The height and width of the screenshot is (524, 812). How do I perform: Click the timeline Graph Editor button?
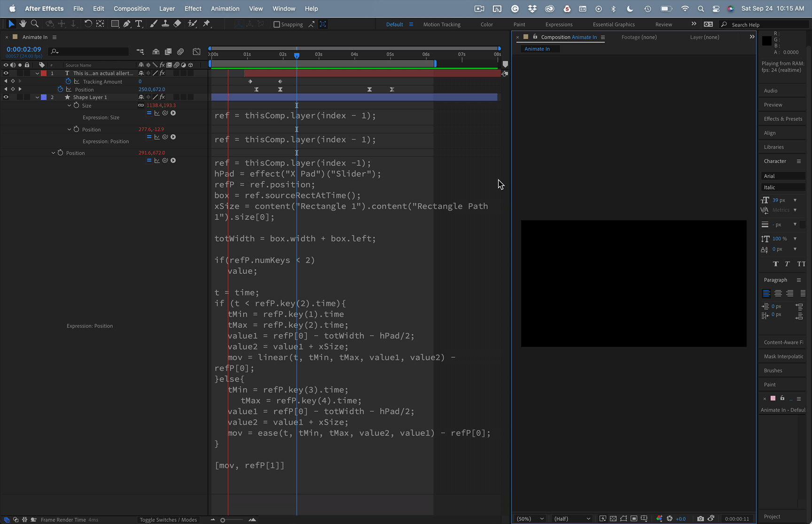point(196,51)
